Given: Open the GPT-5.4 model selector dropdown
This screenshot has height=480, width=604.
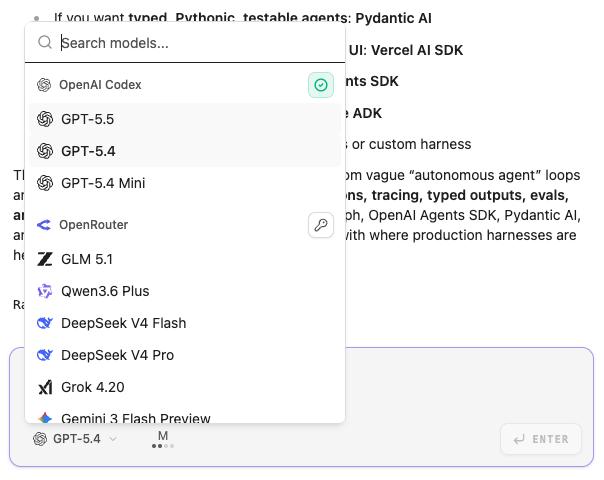Looking at the screenshot, I should coord(75,439).
